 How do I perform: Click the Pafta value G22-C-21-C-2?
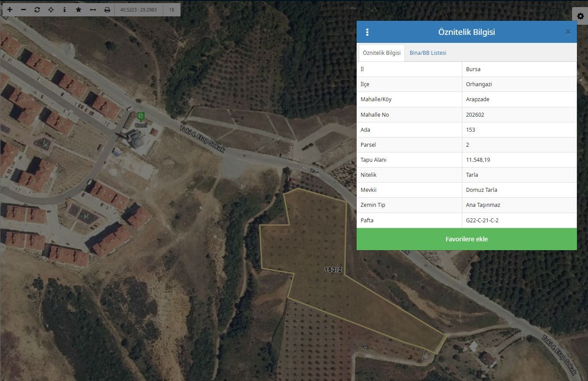click(x=482, y=220)
